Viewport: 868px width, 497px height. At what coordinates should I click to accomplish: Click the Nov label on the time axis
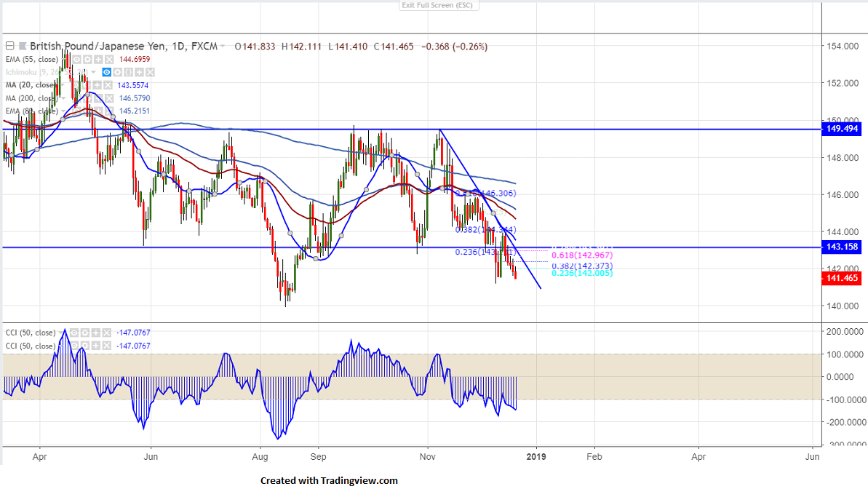tap(427, 456)
